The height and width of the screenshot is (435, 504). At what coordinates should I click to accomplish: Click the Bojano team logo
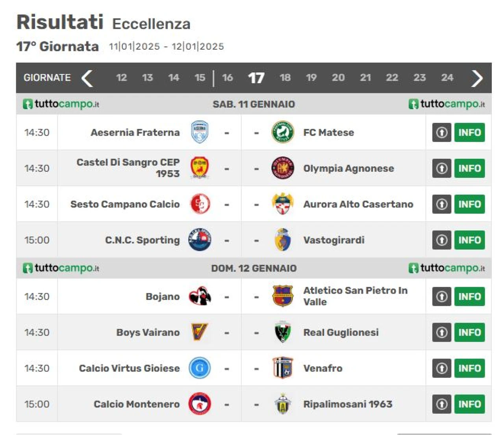pyautogui.click(x=200, y=296)
